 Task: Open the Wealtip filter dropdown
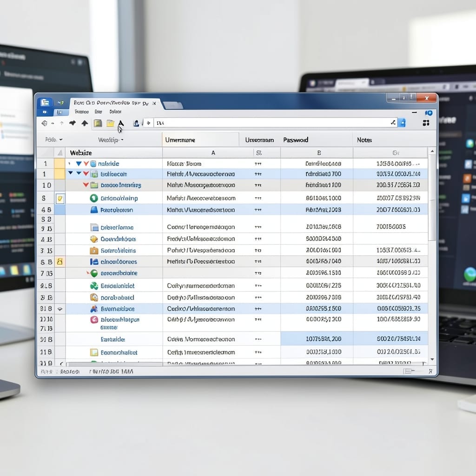click(x=111, y=140)
